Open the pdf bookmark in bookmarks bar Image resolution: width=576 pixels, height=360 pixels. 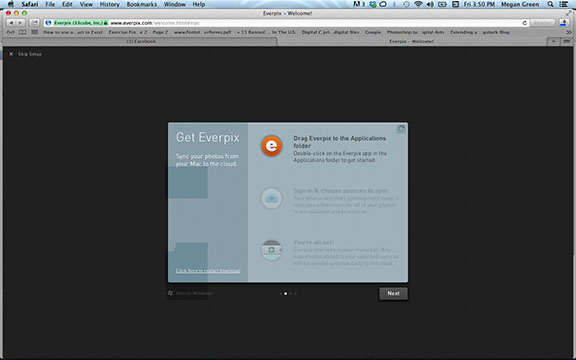[202, 32]
